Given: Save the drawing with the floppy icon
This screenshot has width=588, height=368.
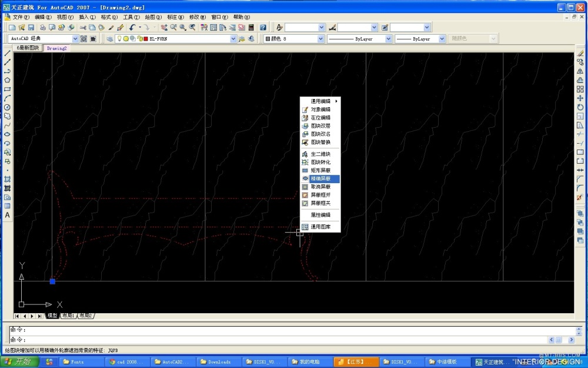Looking at the screenshot, I should pyautogui.click(x=31, y=28).
